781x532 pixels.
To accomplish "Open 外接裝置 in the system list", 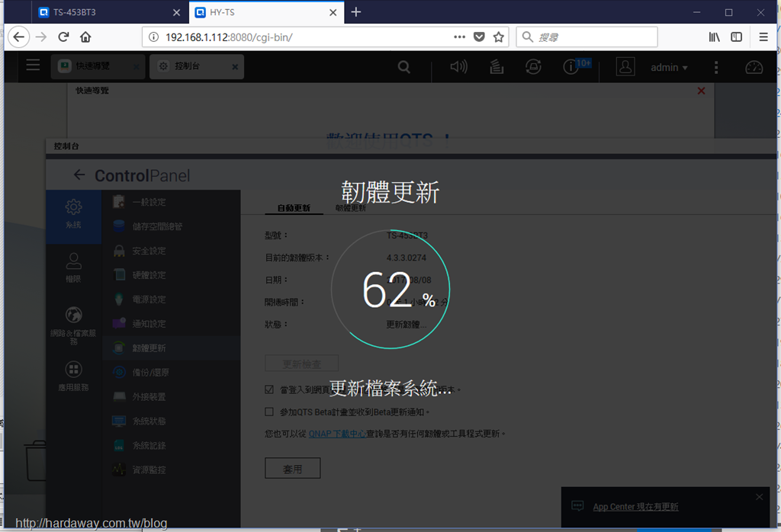I will (171, 396).
